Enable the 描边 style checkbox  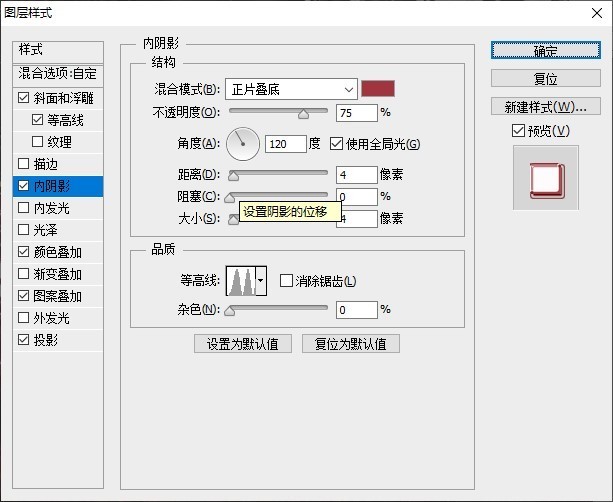[24, 164]
